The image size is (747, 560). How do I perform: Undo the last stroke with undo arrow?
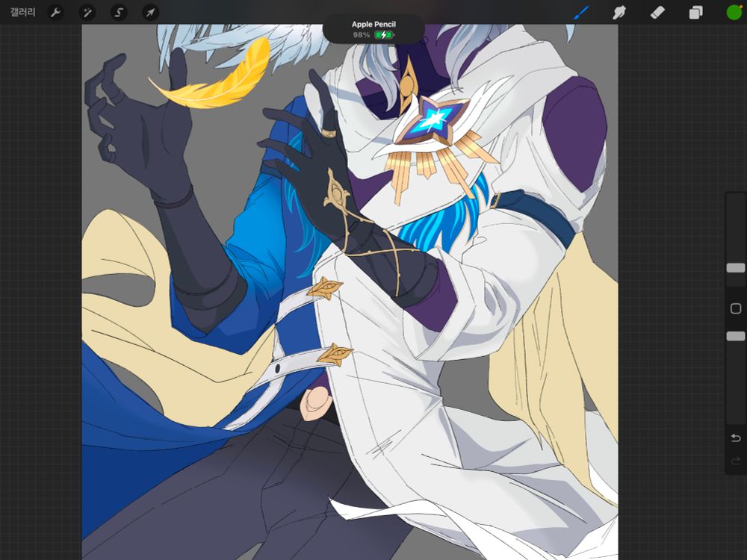(x=736, y=438)
